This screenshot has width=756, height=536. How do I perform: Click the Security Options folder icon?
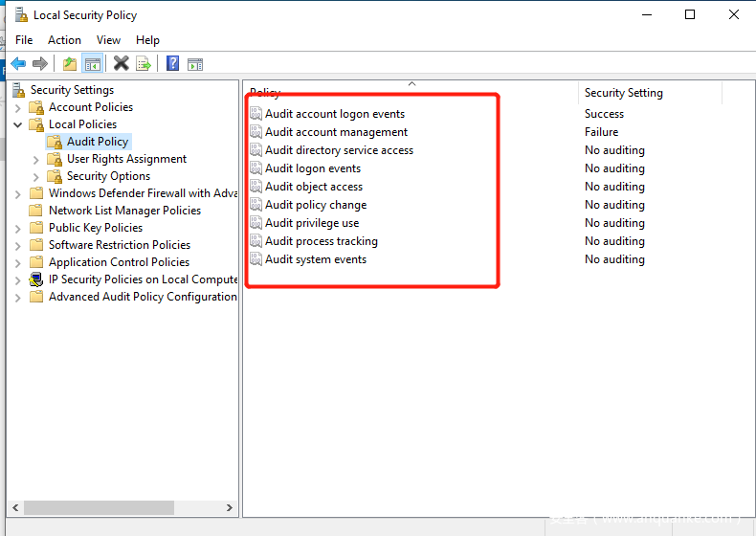55,176
